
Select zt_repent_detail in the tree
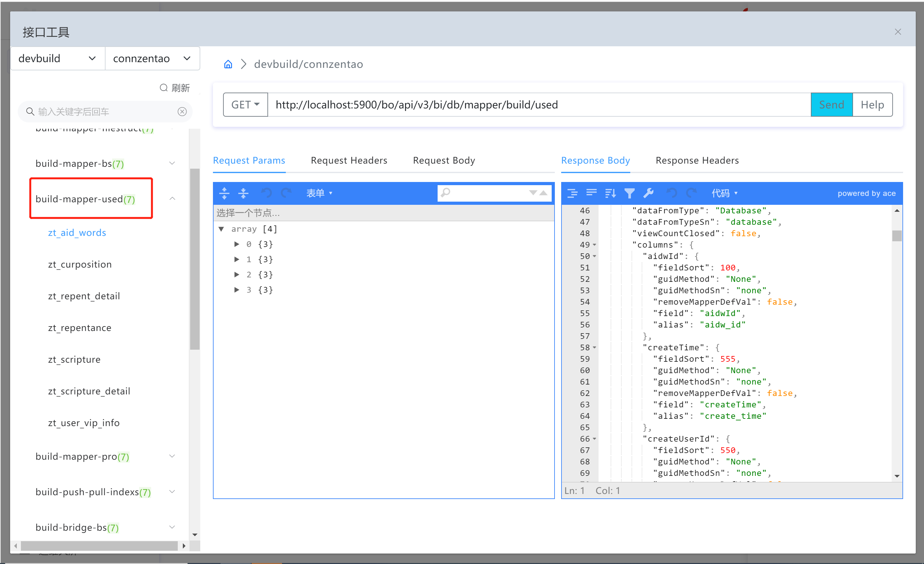84,296
